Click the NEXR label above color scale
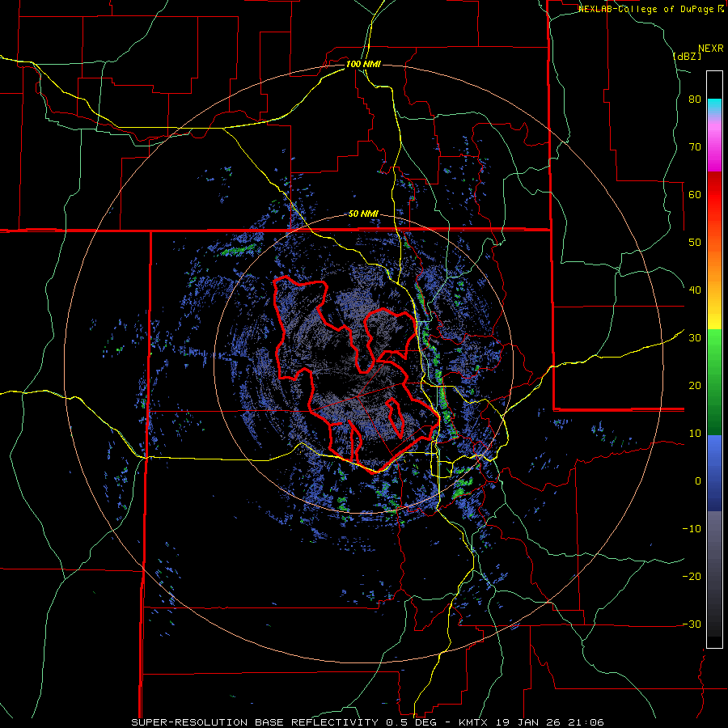 tap(711, 49)
